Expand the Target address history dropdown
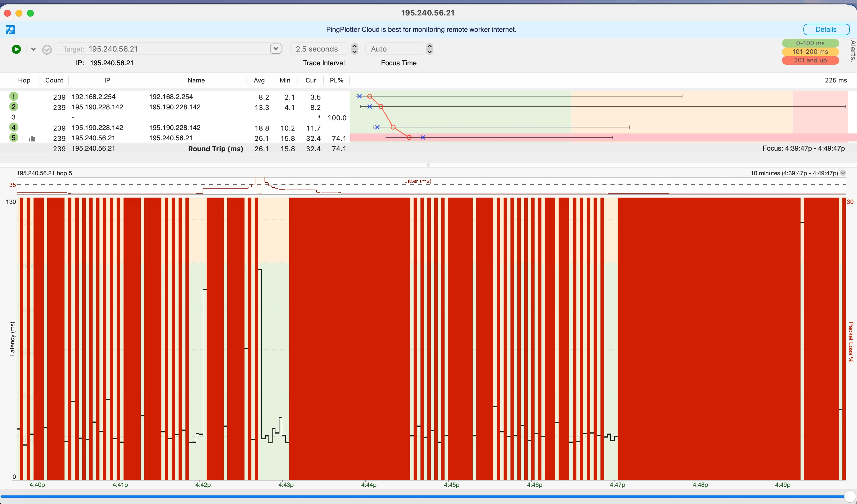 [x=275, y=49]
